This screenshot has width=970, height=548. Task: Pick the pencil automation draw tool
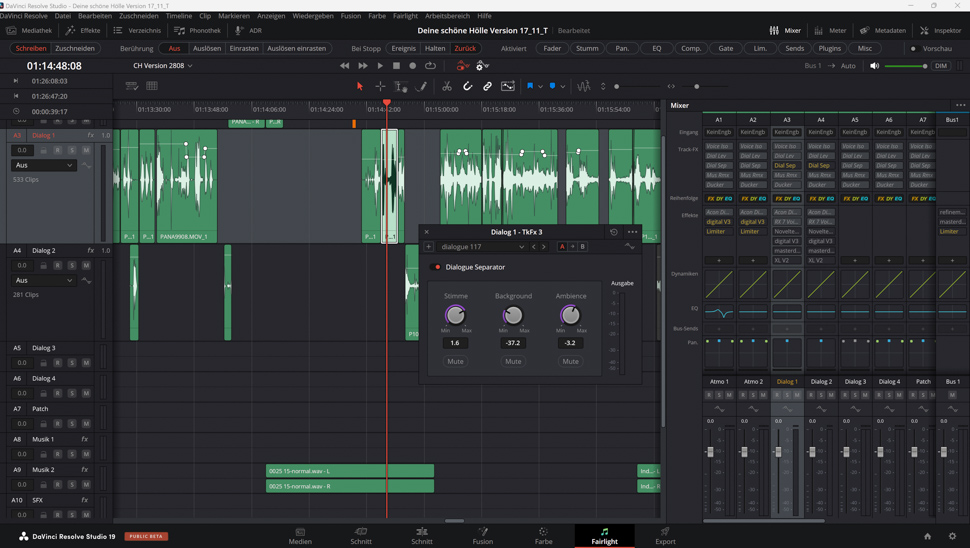tap(421, 87)
